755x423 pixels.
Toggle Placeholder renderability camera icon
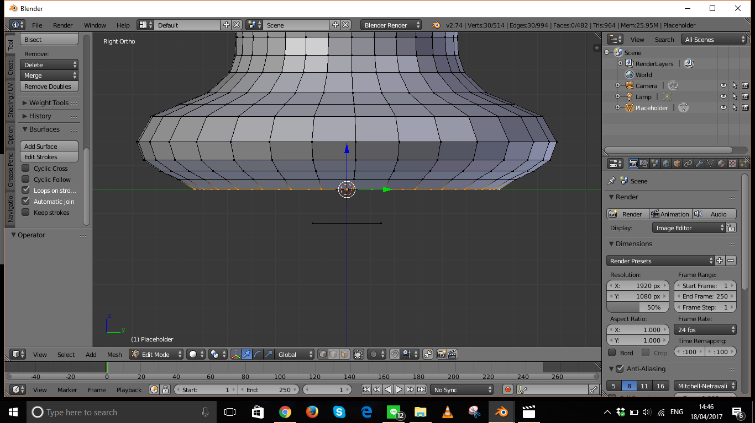point(745,108)
